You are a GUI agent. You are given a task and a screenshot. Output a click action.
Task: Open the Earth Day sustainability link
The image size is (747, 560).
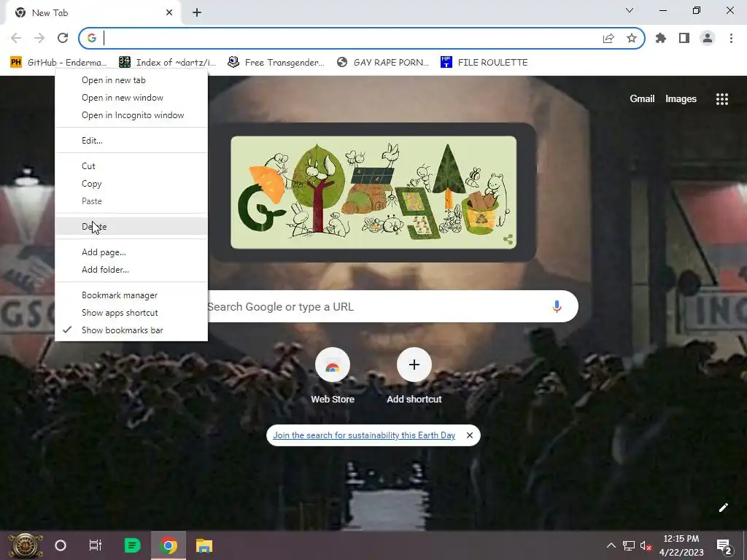(x=364, y=435)
